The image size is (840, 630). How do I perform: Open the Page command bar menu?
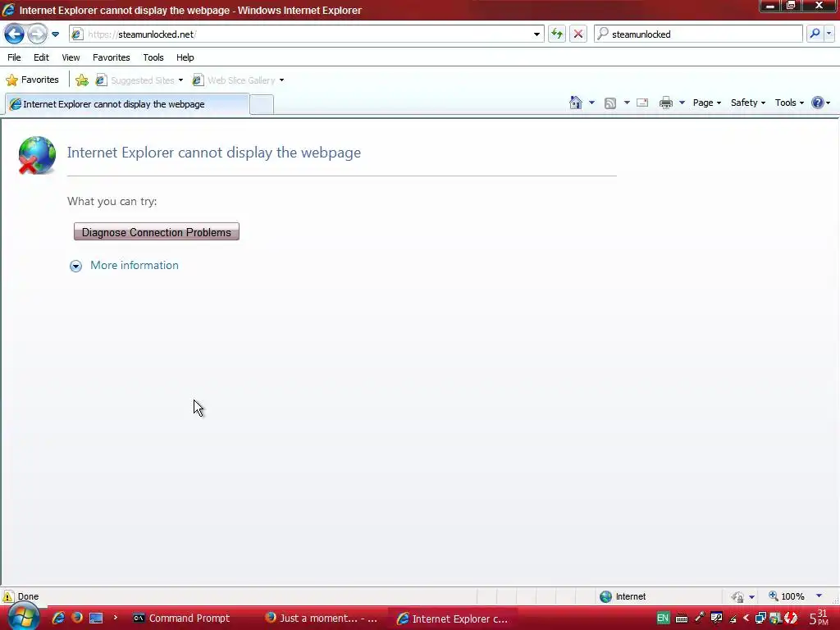[706, 103]
